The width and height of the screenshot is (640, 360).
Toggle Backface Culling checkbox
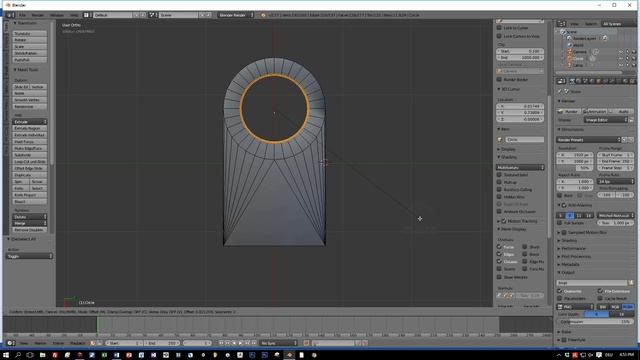[499, 189]
